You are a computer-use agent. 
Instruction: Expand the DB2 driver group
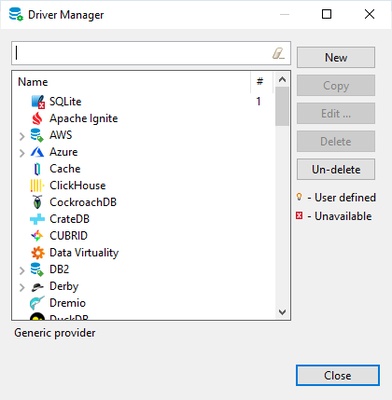pyautogui.click(x=22, y=270)
